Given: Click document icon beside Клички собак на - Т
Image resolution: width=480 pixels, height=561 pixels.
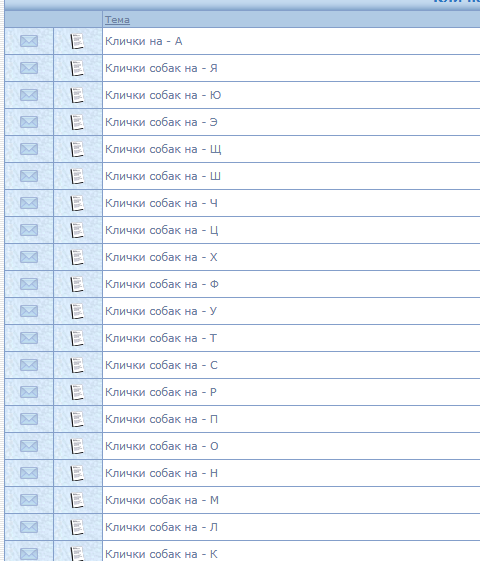Looking at the screenshot, I should (x=77, y=338).
